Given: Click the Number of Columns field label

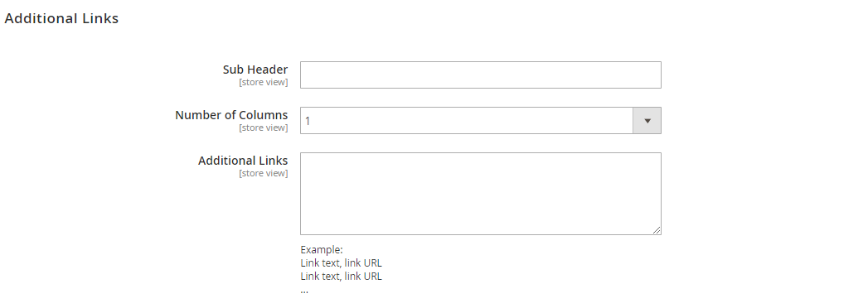Looking at the screenshot, I should (x=231, y=115).
